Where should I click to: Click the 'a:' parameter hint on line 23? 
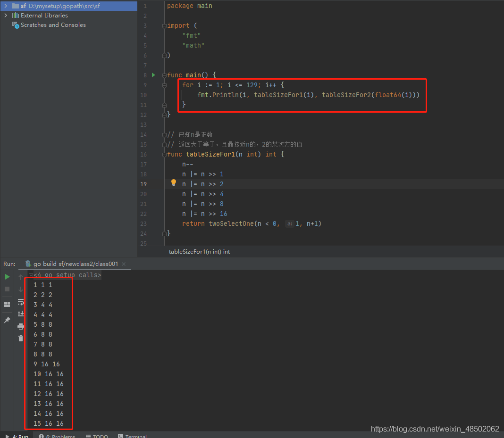(290, 223)
